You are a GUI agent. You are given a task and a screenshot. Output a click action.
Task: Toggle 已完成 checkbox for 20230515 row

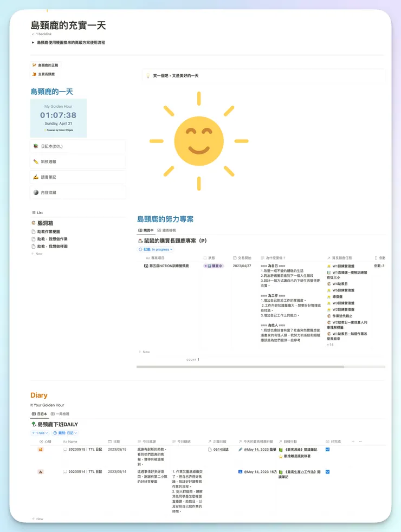(x=328, y=450)
